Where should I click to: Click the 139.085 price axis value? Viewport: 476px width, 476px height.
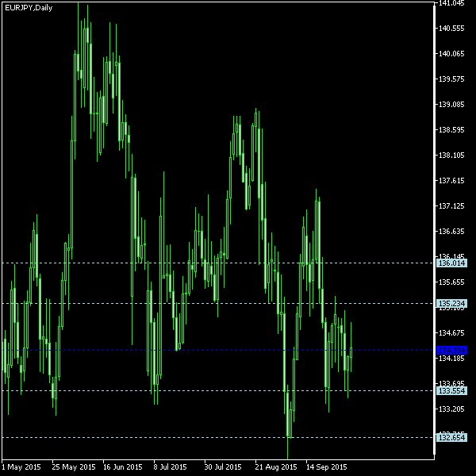point(451,105)
